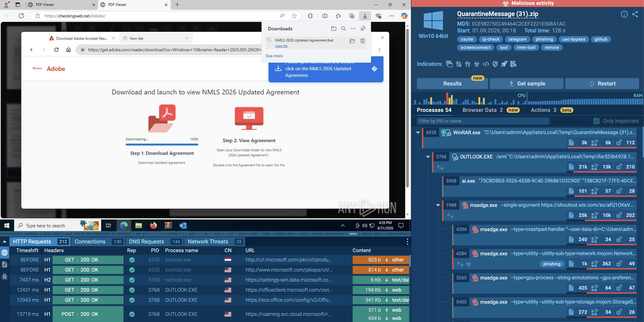This screenshot has width=644, height=322.
Task: Open the task info icon
Action: coord(624,14)
